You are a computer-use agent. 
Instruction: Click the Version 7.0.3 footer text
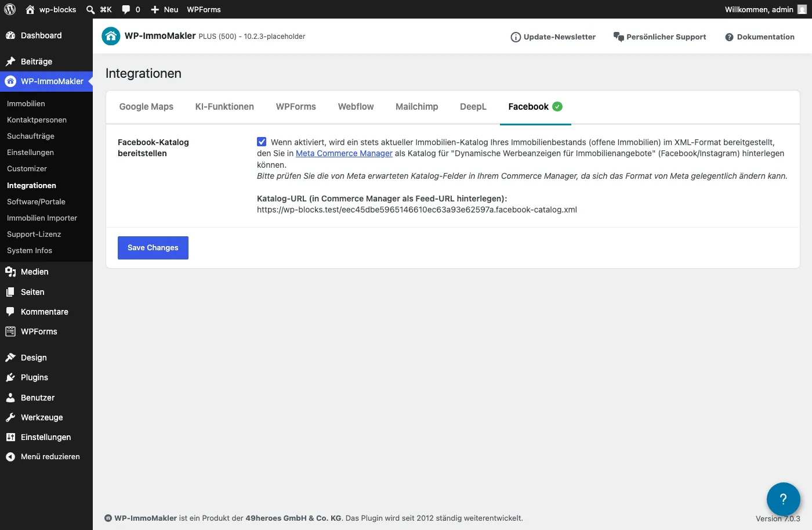pos(778,518)
